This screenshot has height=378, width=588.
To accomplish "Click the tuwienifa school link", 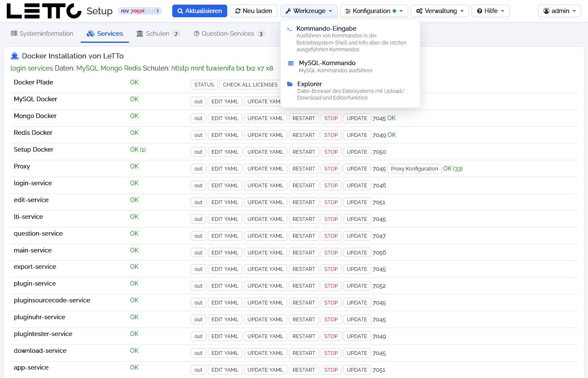I will [x=220, y=68].
